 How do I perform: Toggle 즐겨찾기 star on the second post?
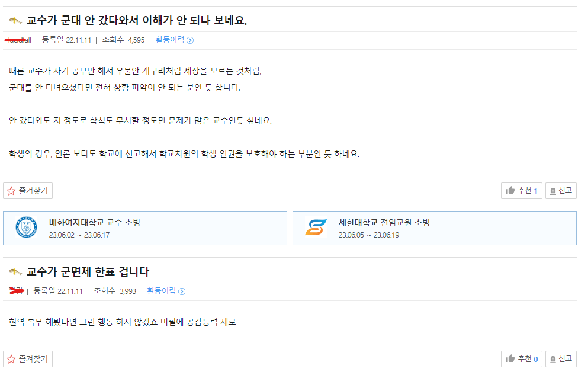[x=28, y=359]
